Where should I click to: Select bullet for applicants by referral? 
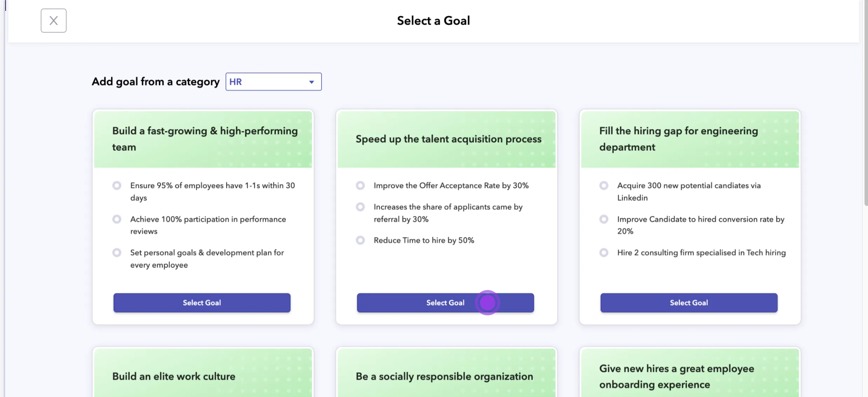(360, 207)
